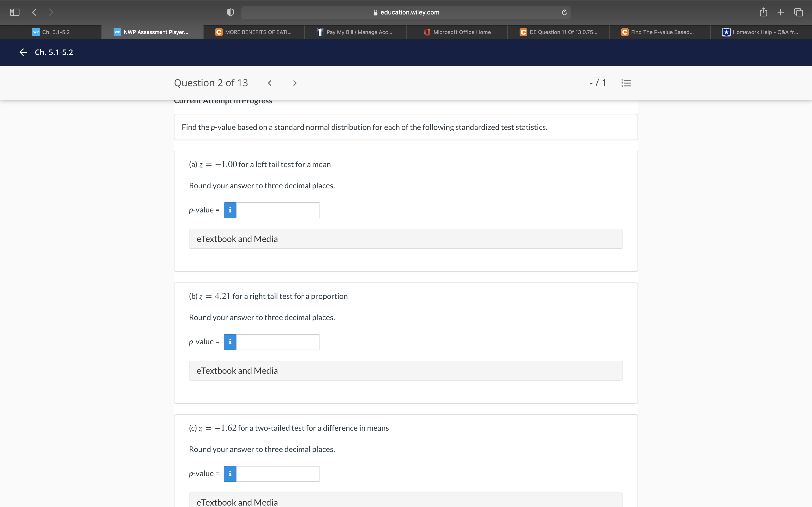Click the blue info icon for part (c) p-value
812x507 pixels.
[x=230, y=473]
